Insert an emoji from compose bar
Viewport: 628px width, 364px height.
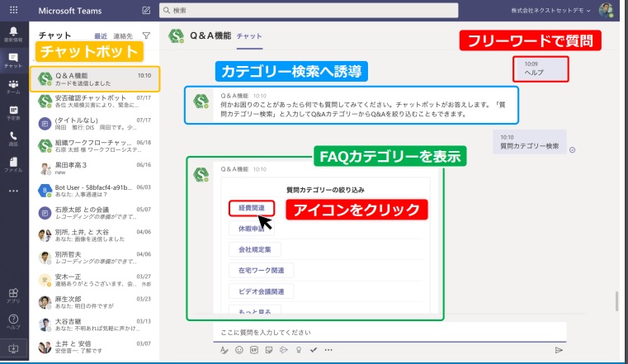[239, 350]
